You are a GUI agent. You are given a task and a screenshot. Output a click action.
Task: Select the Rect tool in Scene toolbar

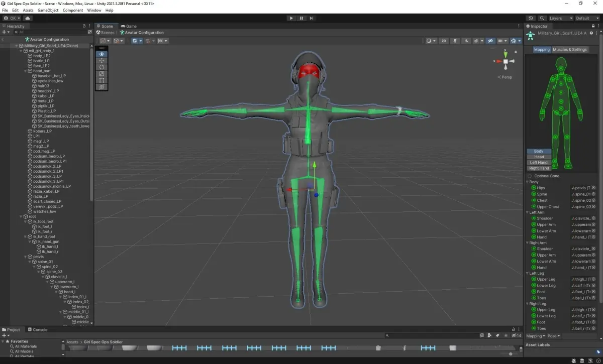(x=102, y=80)
